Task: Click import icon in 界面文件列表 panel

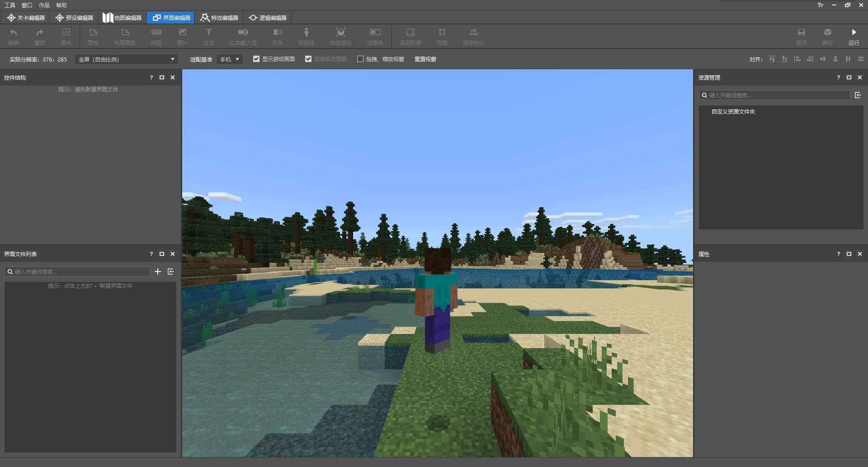Action: 171,272
